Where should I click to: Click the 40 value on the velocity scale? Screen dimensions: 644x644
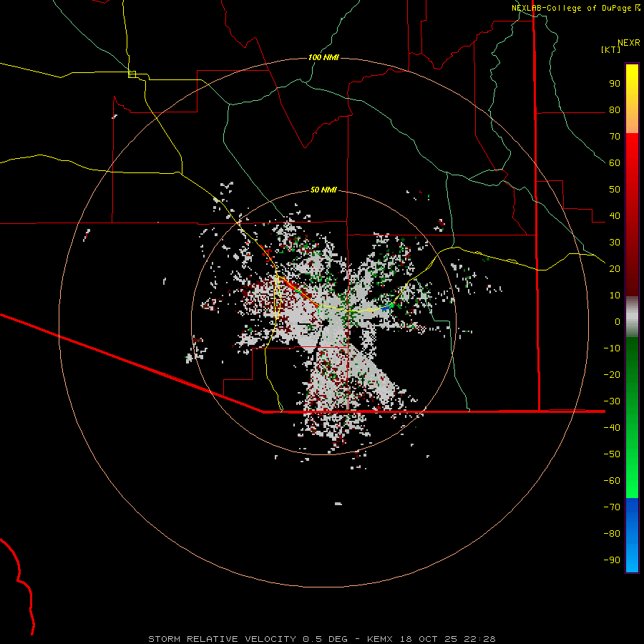[x=615, y=215]
